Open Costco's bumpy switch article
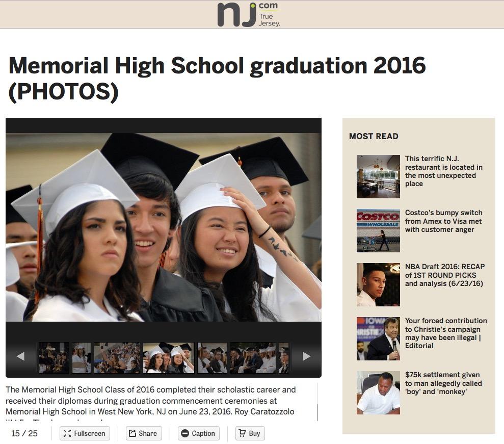Screen dimensions: 504x444 click(443, 221)
